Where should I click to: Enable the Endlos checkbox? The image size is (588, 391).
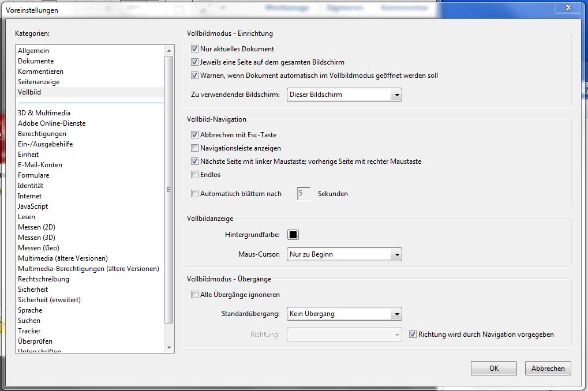(x=194, y=175)
